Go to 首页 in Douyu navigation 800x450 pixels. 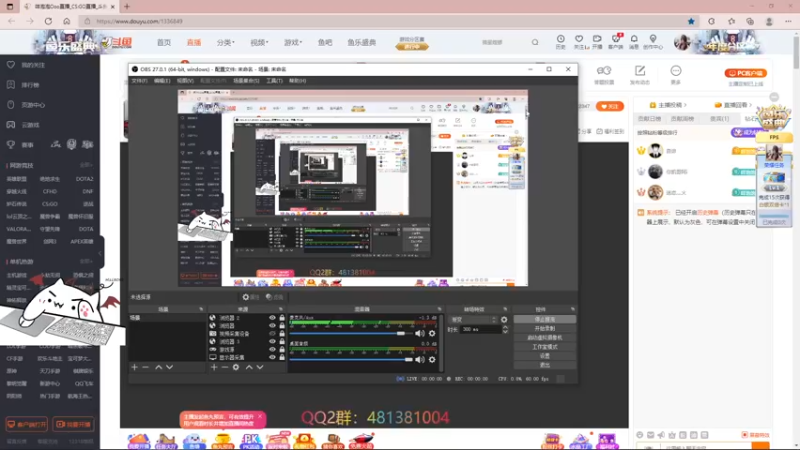point(164,42)
